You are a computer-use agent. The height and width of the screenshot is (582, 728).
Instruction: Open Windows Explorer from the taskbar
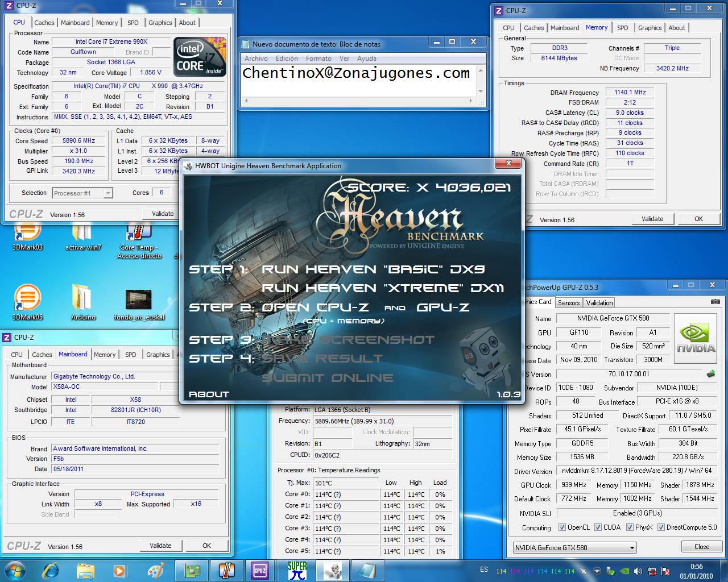pyautogui.click(x=85, y=571)
